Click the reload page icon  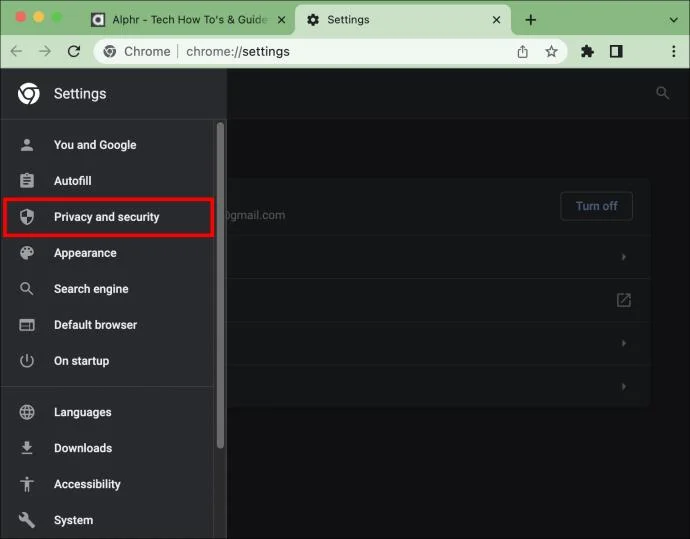click(73, 51)
